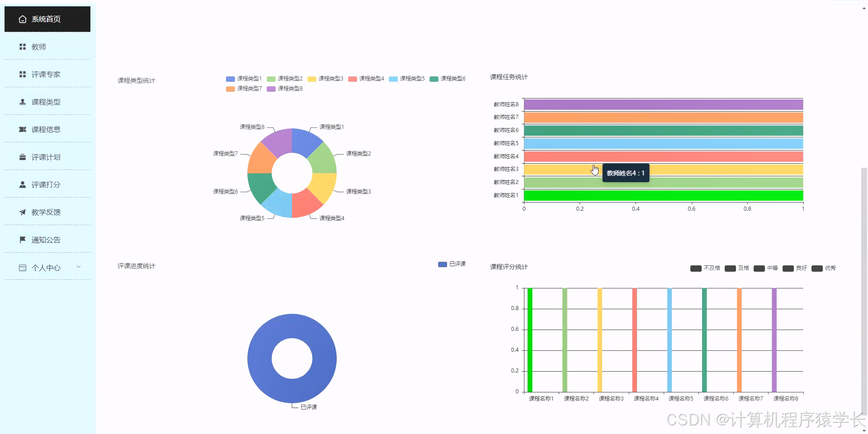The width and height of the screenshot is (868, 434).
Task: Click the grid icon next to 评课专家
Action: tap(23, 74)
